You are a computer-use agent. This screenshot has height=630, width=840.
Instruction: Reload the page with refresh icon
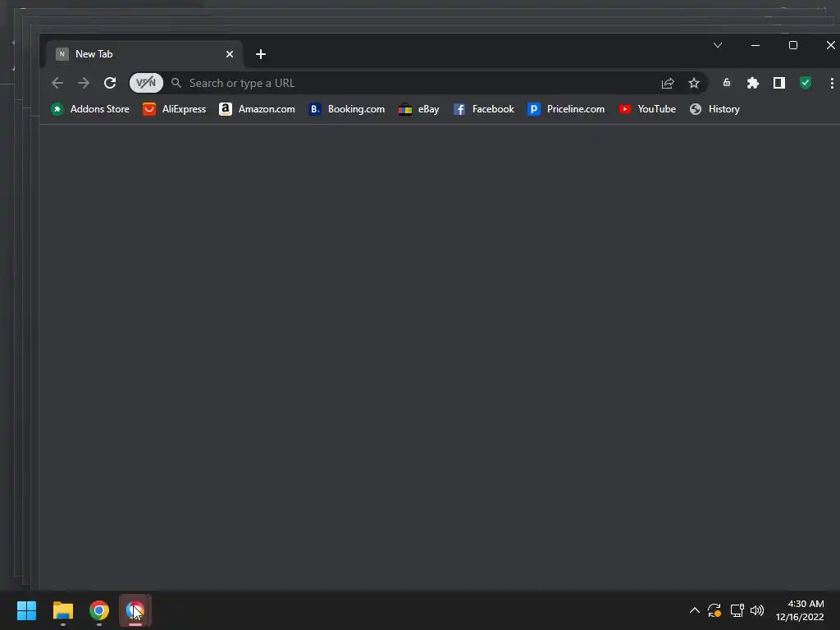click(110, 83)
